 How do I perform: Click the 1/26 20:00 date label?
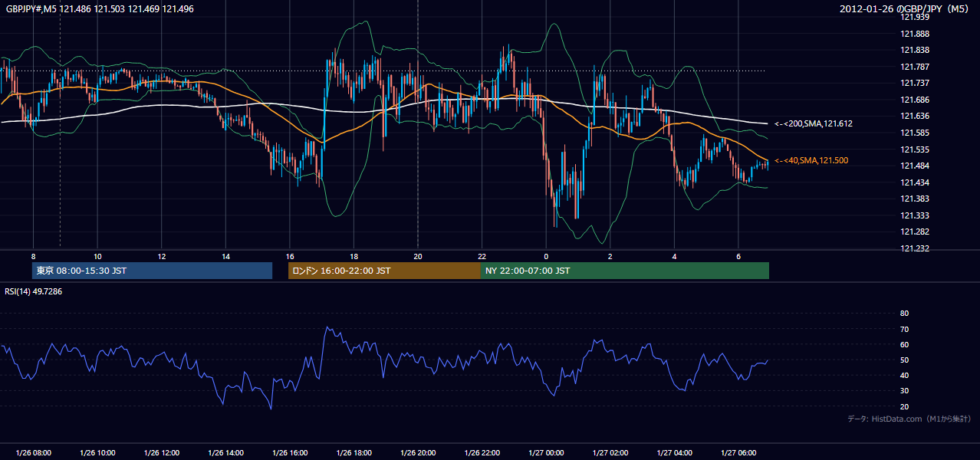pyautogui.click(x=418, y=453)
